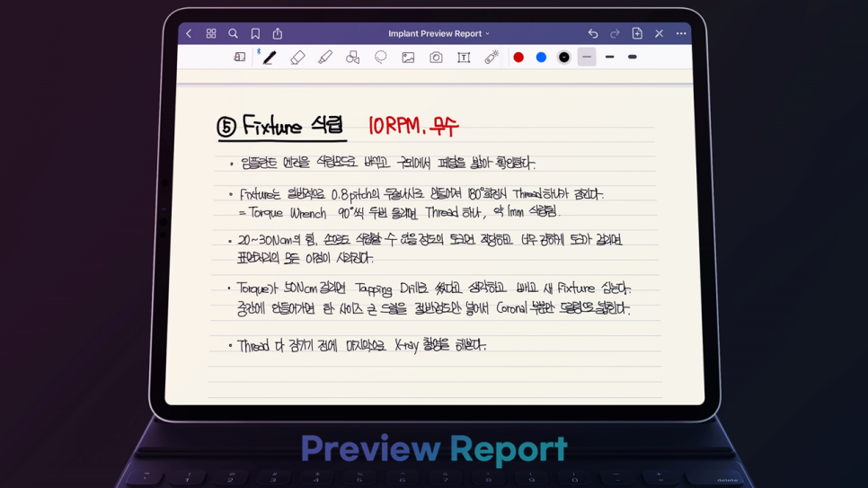Open the three-dot more options menu
This screenshot has width=868, height=488.
[681, 34]
